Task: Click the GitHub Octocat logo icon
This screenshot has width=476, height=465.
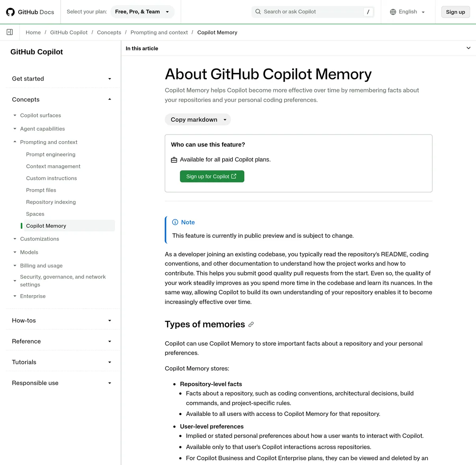Action: [10, 12]
